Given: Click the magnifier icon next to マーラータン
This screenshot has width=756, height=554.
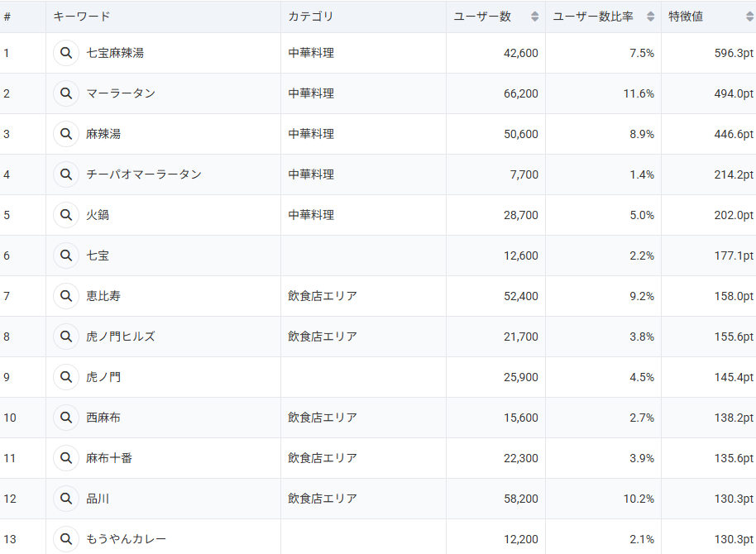Looking at the screenshot, I should pyautogui.click(x=66, y=93).
